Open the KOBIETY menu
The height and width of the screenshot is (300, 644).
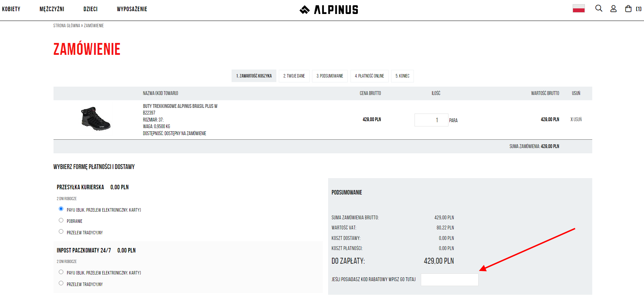tap(11, 9)
